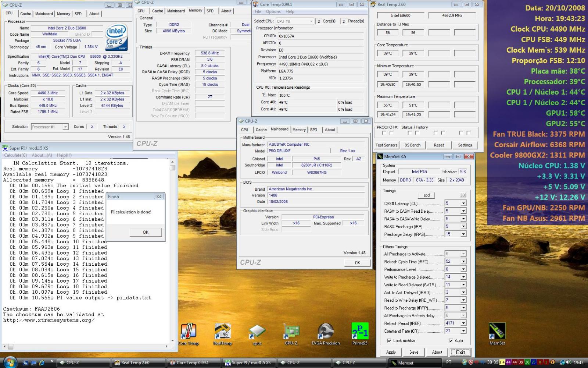The width and height of the screenshot is (588, 368).
Task: Click Switch between windows quick launch icon
Action: (25, 363)
